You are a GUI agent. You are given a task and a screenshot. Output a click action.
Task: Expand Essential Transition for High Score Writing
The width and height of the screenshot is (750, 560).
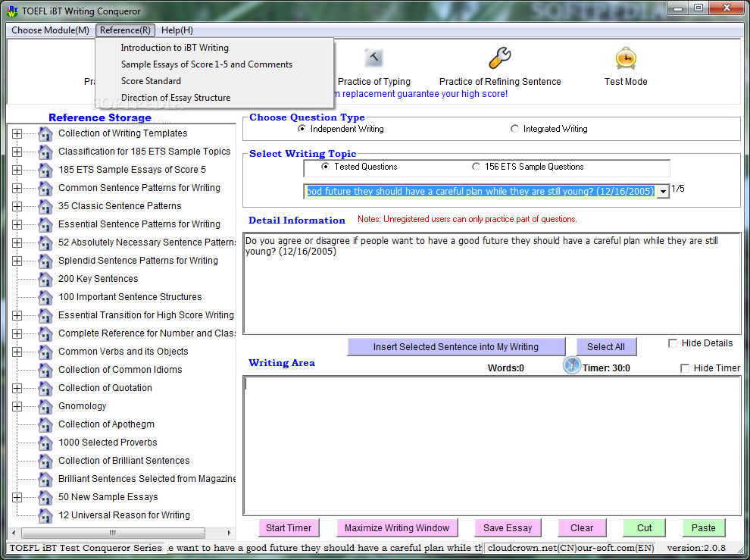point(17,315)
